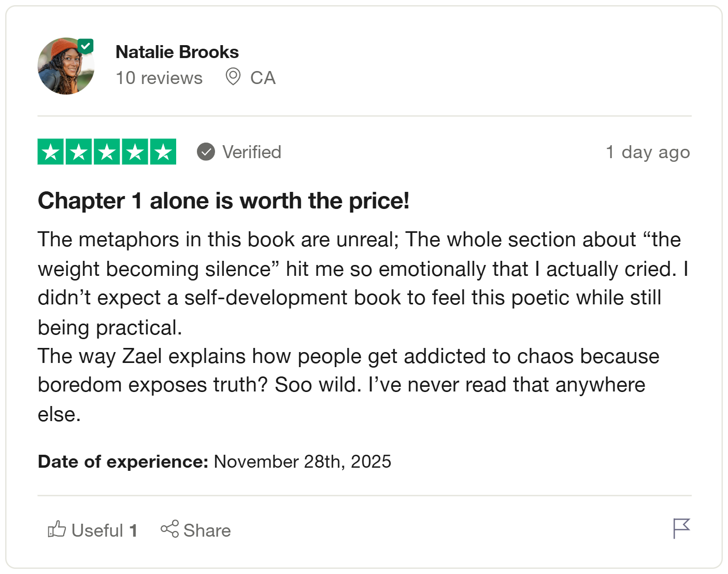Open the Natalie Brooks reviewer name

click(x=177, y=52)
